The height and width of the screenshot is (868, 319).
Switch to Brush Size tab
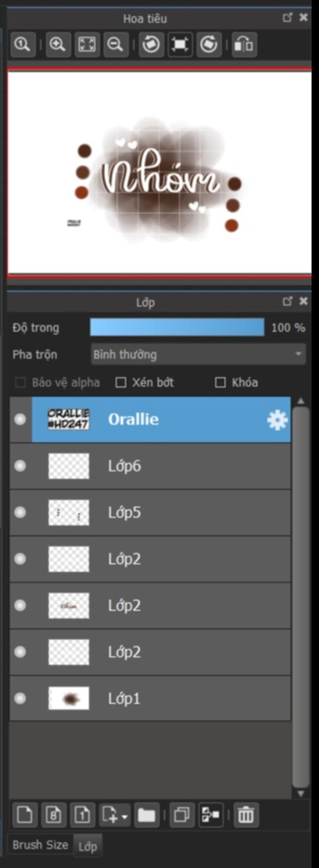coord(40,845)
